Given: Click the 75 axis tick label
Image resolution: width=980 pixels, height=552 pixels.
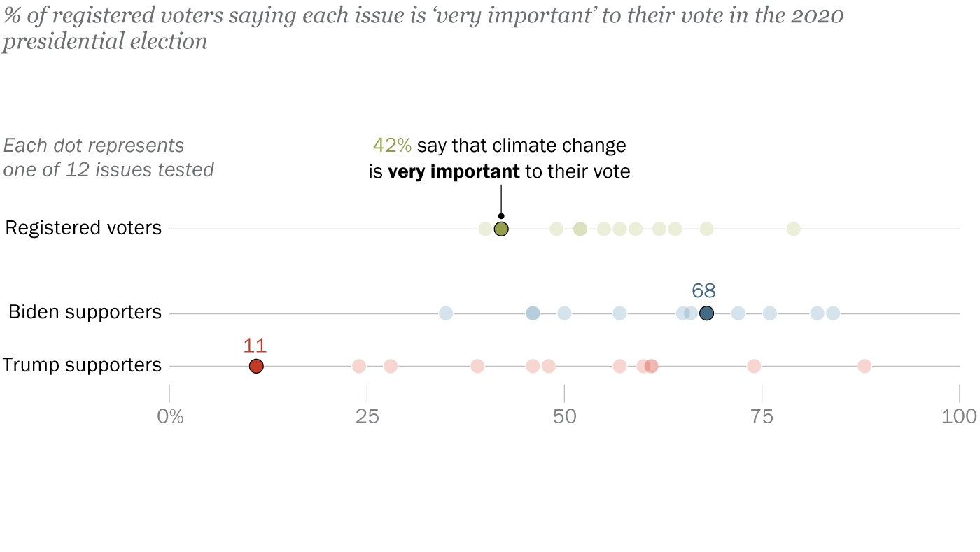Looking at the screenshot, I should pyautogui.click(x=762, y=417).
